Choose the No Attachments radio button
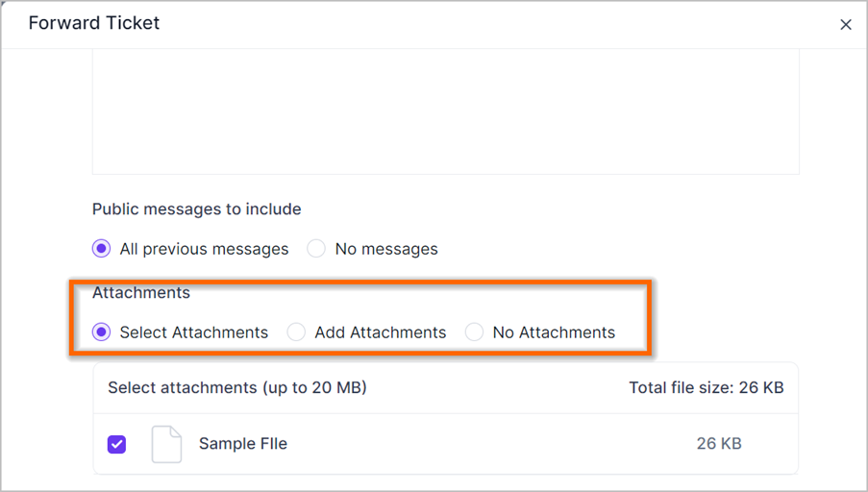868x492 pixels. (x=474, y=332)
